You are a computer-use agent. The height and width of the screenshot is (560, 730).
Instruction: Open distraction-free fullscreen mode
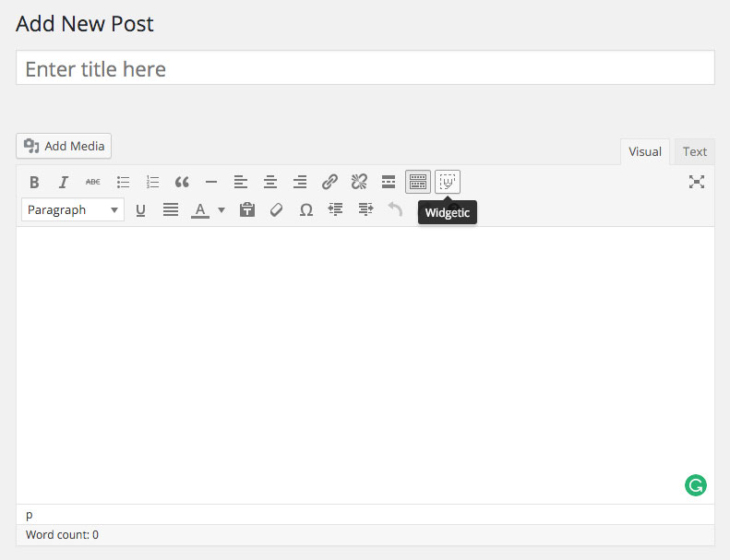[697, 182]
